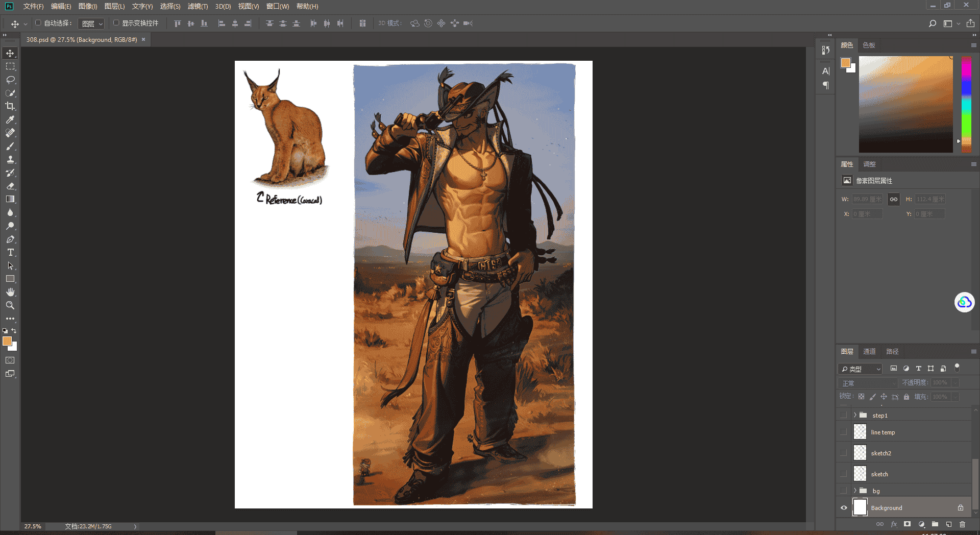Expand the step1 layer group
The image size is (980, 535).
[855, 415]
